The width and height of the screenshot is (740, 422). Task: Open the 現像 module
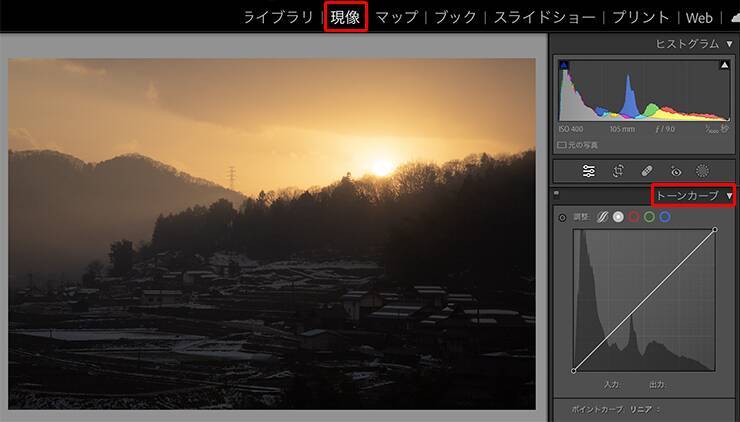345,17
